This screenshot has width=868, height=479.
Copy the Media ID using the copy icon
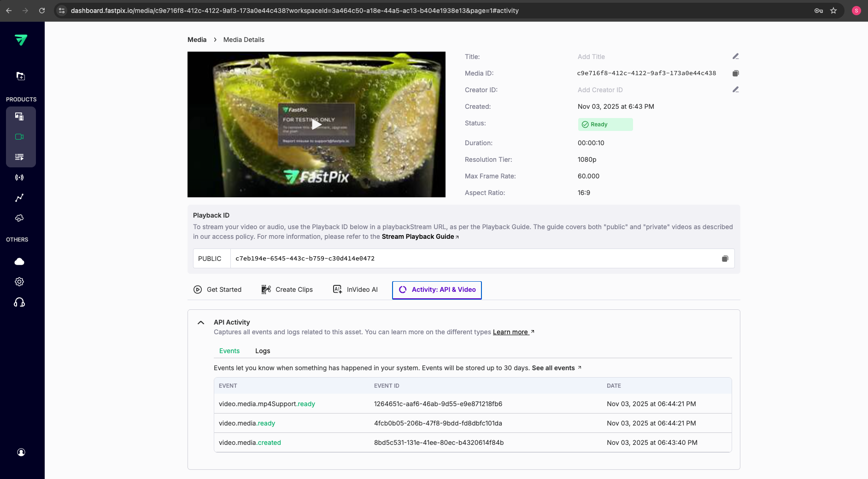pos(735,73)
